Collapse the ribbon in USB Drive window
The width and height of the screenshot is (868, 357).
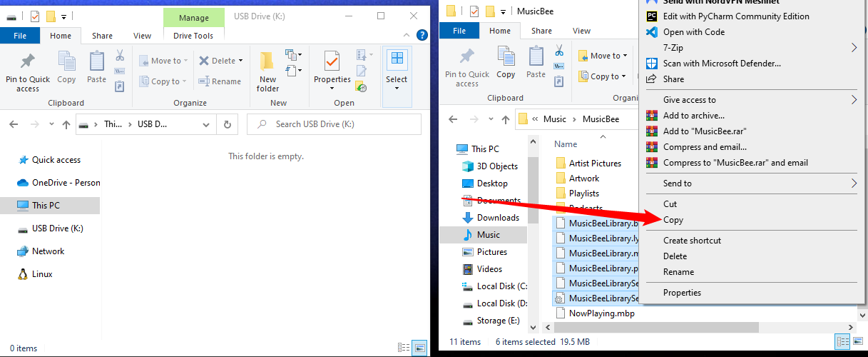405,36
